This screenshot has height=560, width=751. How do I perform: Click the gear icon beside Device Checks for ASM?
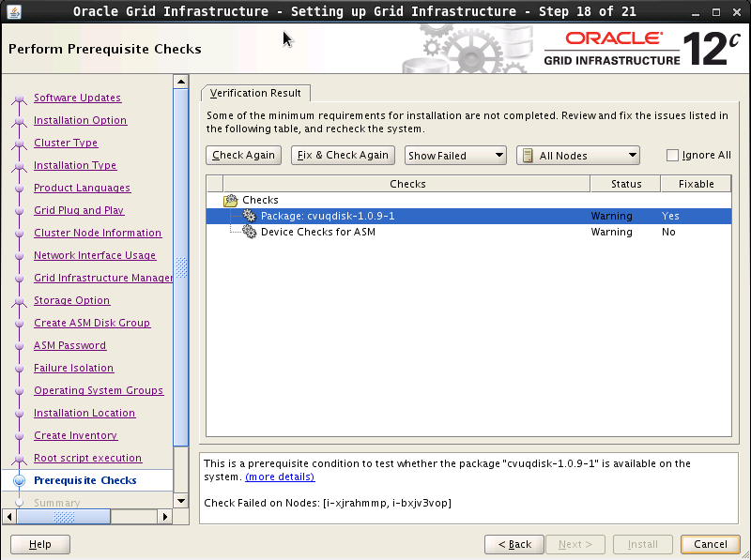[250, 233]
